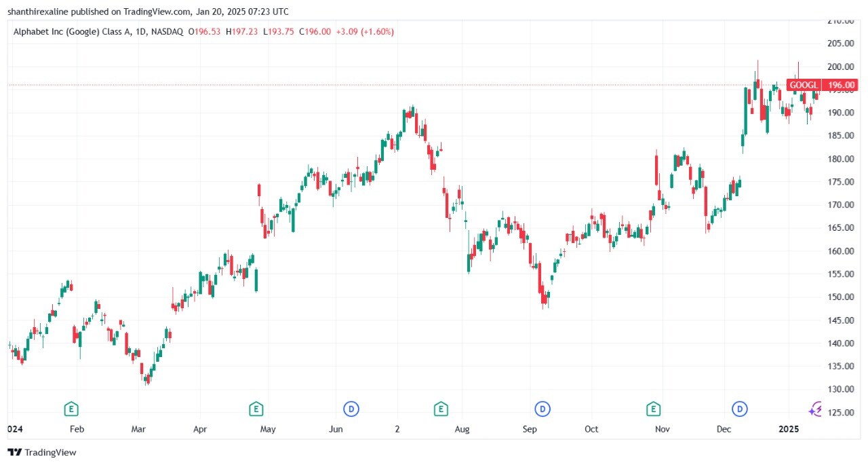Click the 2025 label on time axis
Viewport: 868px width, 465px height.
point(789,429)
